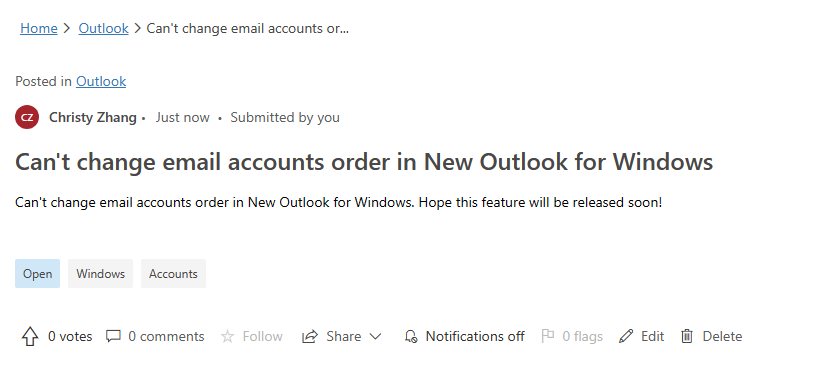
Task: Click the flag icon next to 0 flags
Action: 547,336
